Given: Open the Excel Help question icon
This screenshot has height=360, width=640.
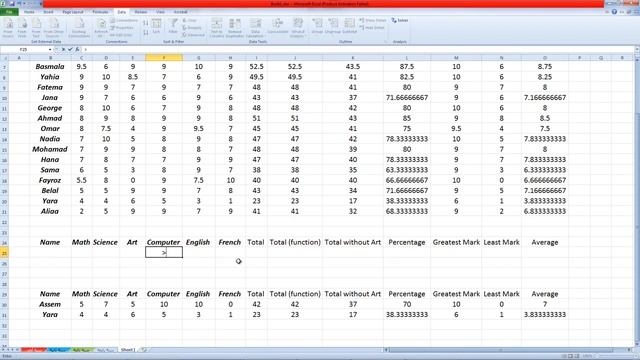Looking at the screenshot, I should coord(614,12).
